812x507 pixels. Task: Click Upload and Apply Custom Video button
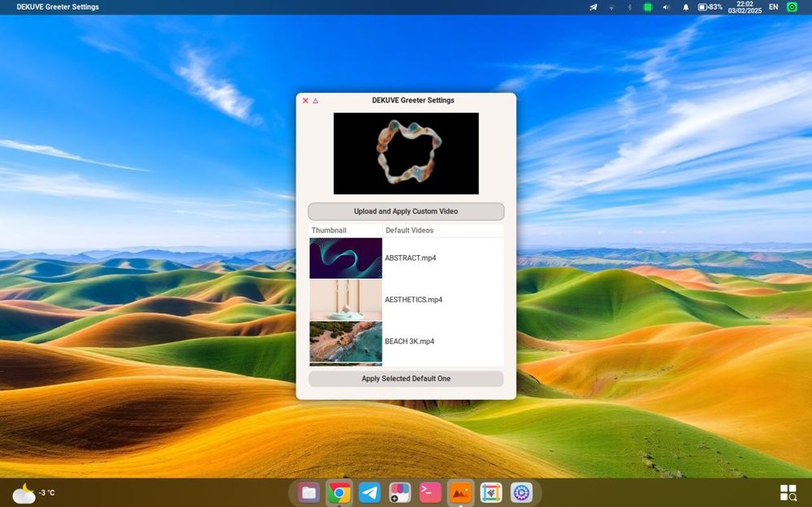(x=406, y=211)
